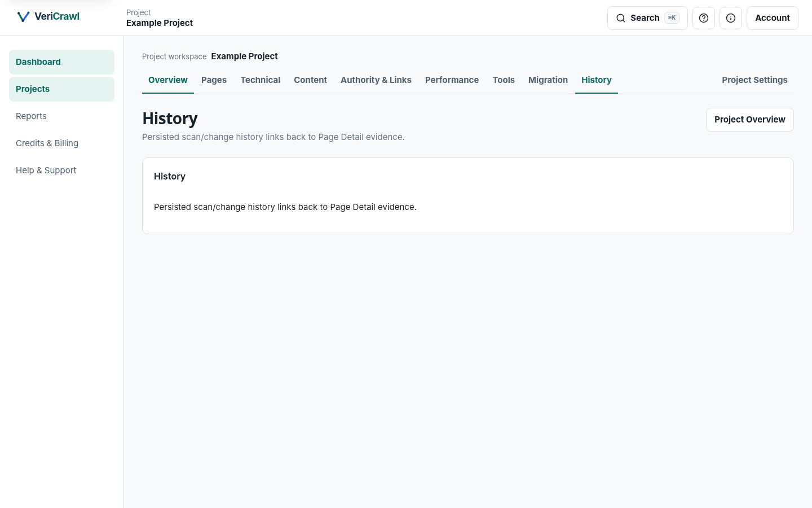Click the description text inside History card
The width and height of the screenshot is (812, 508).
click(285, 207)
